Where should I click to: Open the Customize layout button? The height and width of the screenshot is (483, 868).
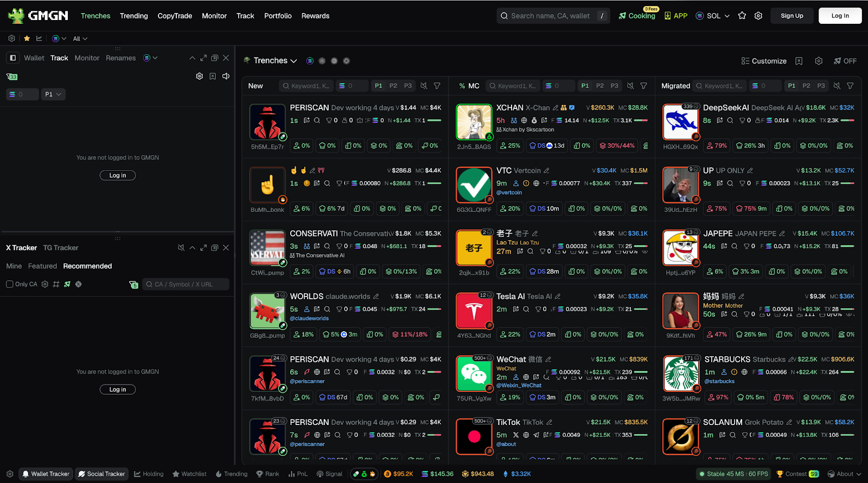click(764, 61)
